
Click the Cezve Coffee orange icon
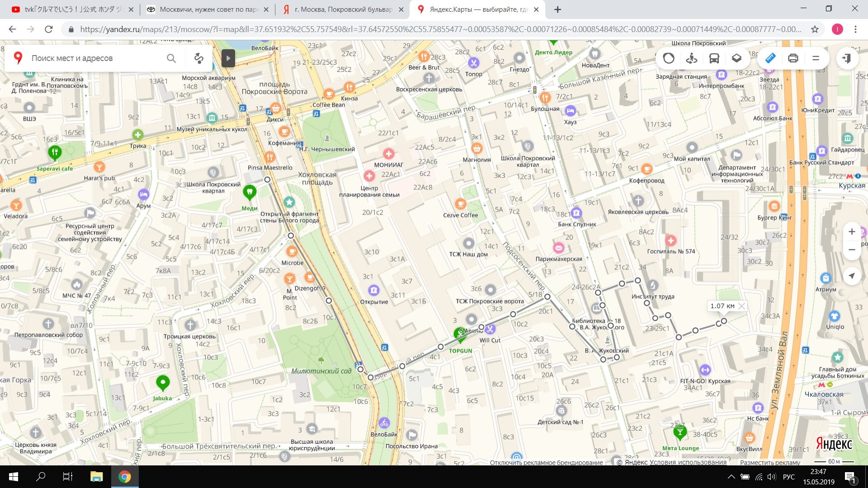pos(460,204)
